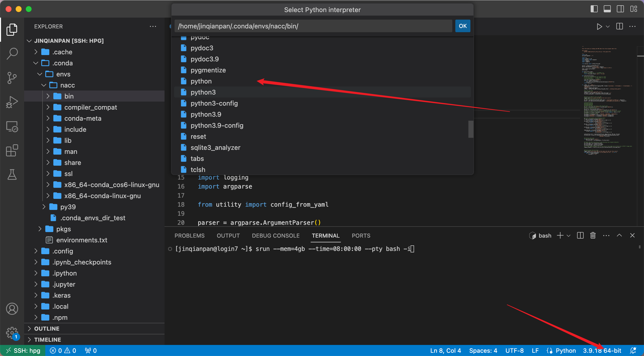Toggle the bottom panel layout button
The height and width of the screenshot is (356, 644).
(x=607, y=9)
